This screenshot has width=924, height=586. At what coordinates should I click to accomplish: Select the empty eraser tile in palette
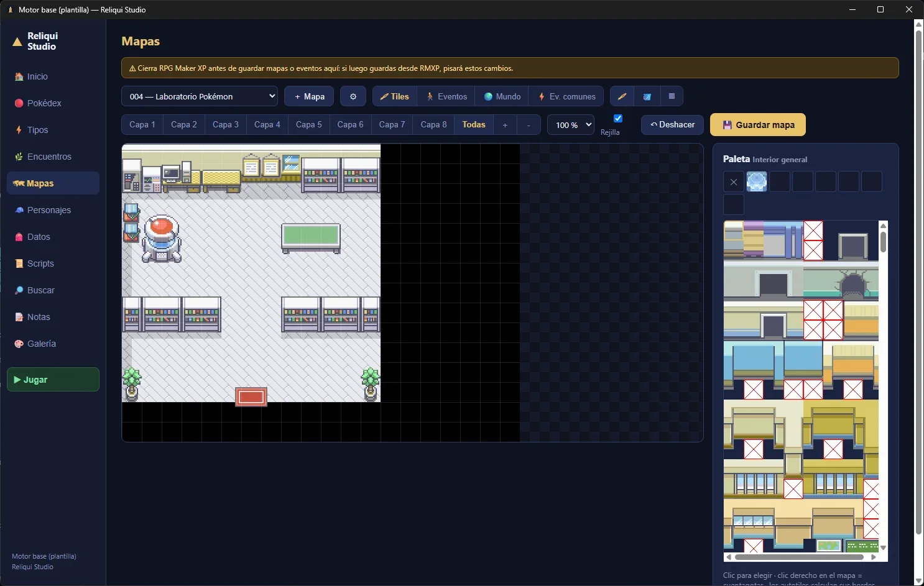734,181
